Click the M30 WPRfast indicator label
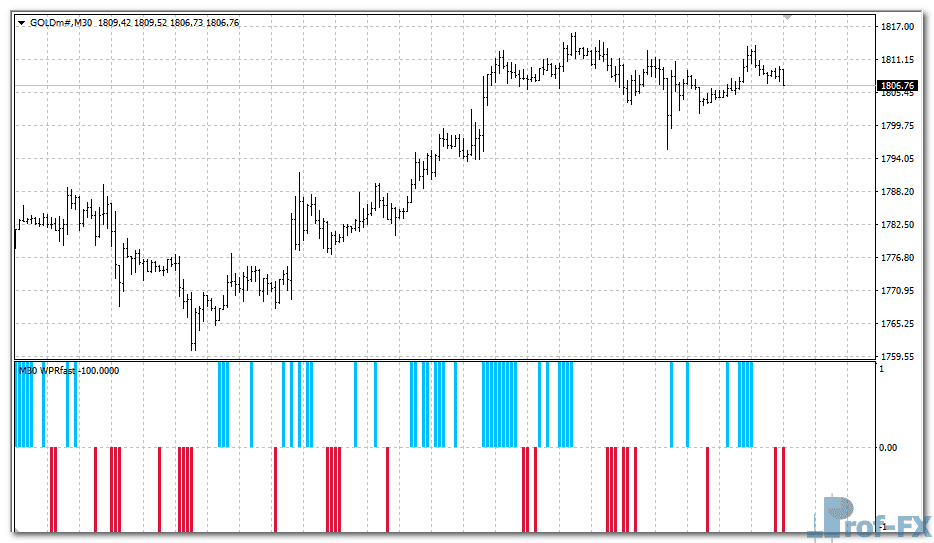The height and width of the screenshot is (543, 934). [68, 371]
